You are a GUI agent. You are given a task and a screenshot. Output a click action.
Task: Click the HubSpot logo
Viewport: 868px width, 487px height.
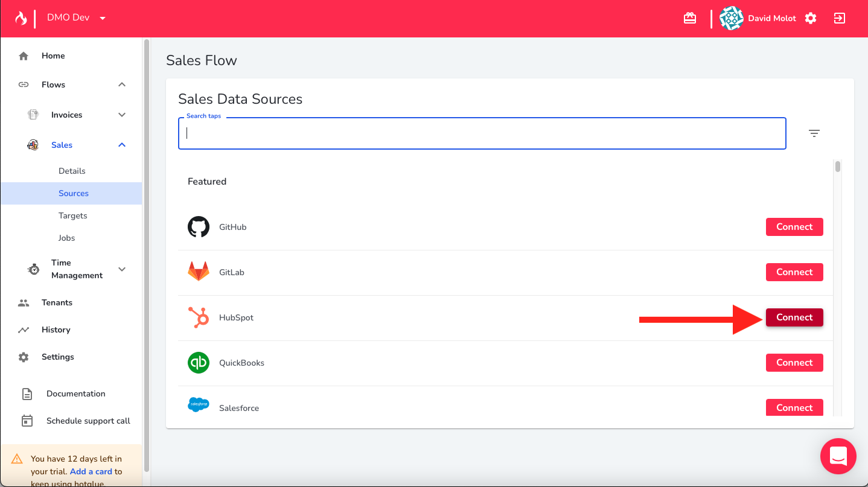(x=199, y=317)
